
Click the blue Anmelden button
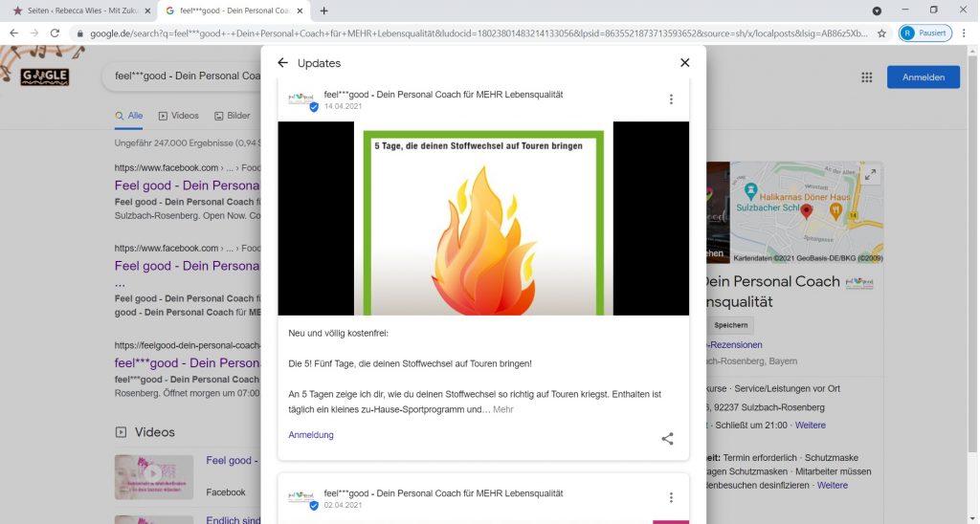[923, 77]
